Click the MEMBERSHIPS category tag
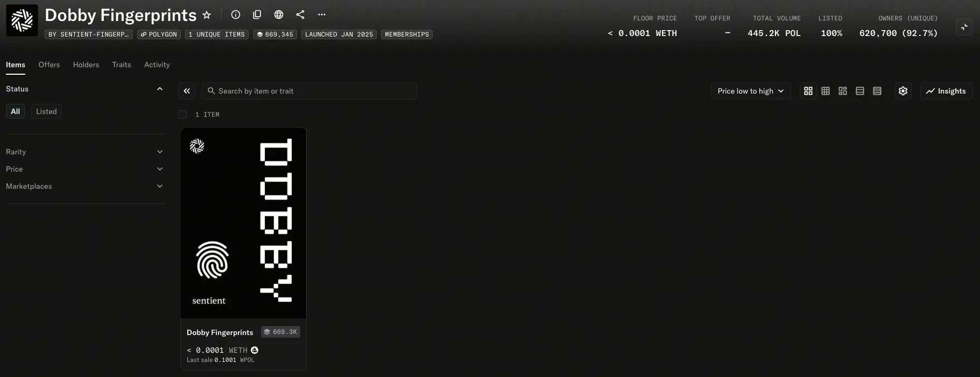Image resolution: width=980 pixels, height=377 pixels. tap(407, 34)
